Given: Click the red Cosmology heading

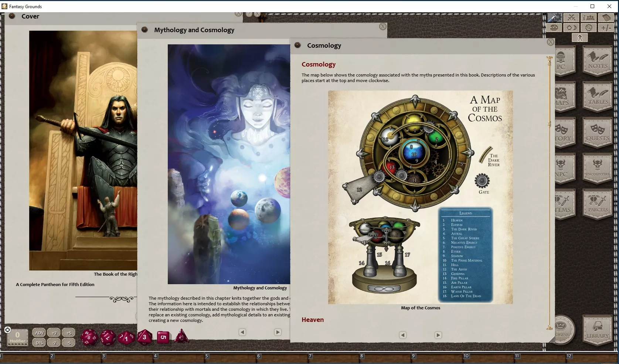Looking at the screenshot, I should (319, 64).
